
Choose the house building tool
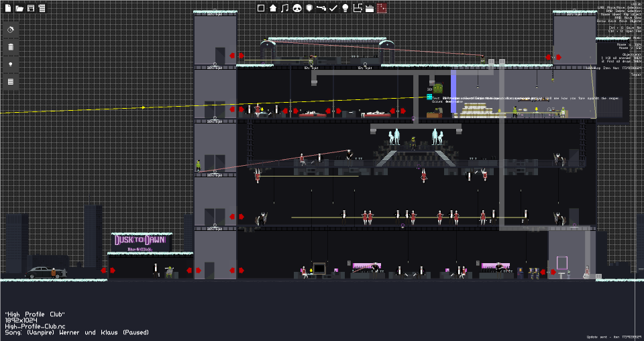click(273, 8)
